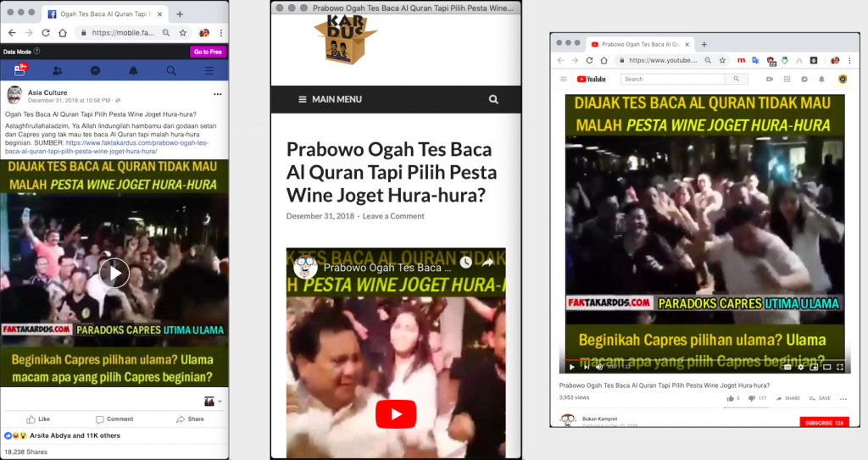The image size is (868, 460).
Task: Mute the YouTube video volume
Action: (599, 367)
